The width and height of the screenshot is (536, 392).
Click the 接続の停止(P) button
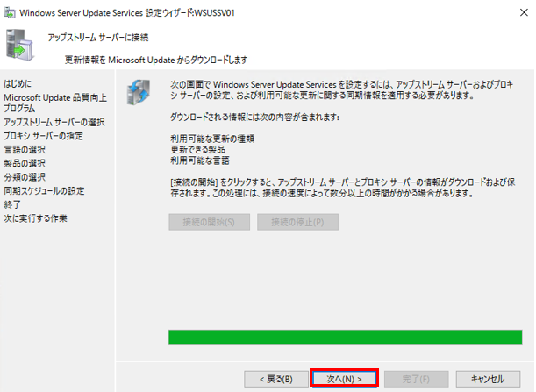pyautogui.click(x=297, y=222)
